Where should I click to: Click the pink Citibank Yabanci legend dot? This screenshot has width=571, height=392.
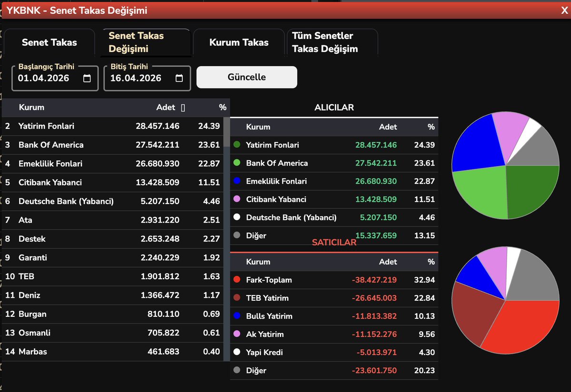pos(237,199)
